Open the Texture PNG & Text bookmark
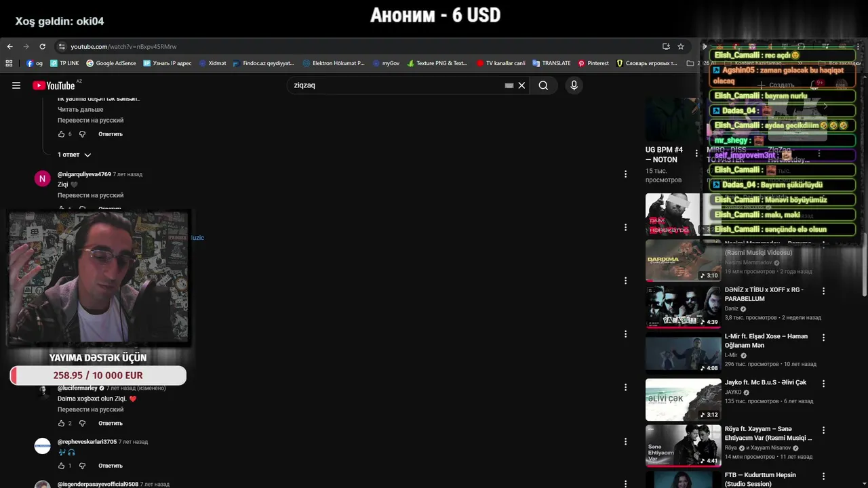Image resolution: width=868 pixels, height=488 pixels. pos(437,63)
